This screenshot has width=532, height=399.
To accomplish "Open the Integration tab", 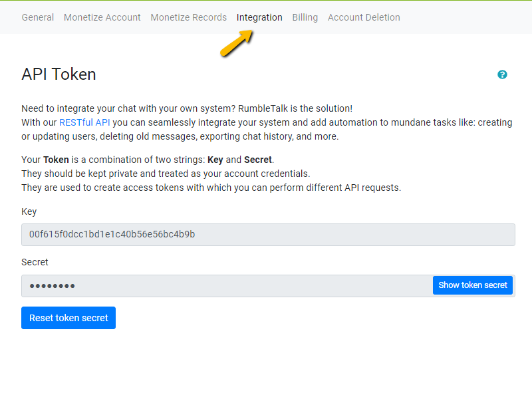I will [x=259, y=17].
